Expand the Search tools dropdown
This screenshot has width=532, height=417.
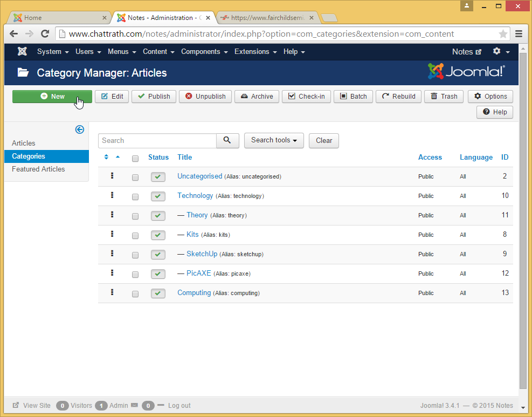coord(274,140)
